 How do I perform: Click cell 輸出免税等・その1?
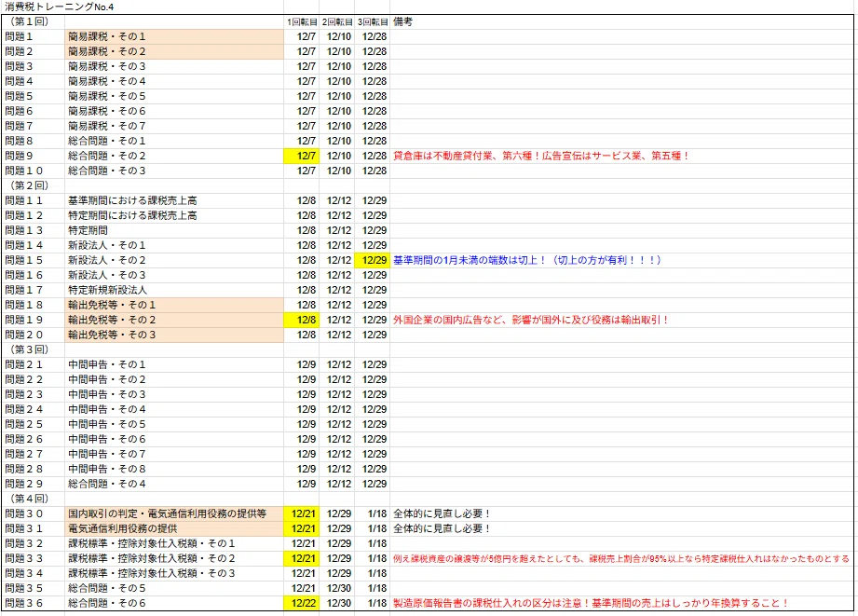tap(174, 305)
